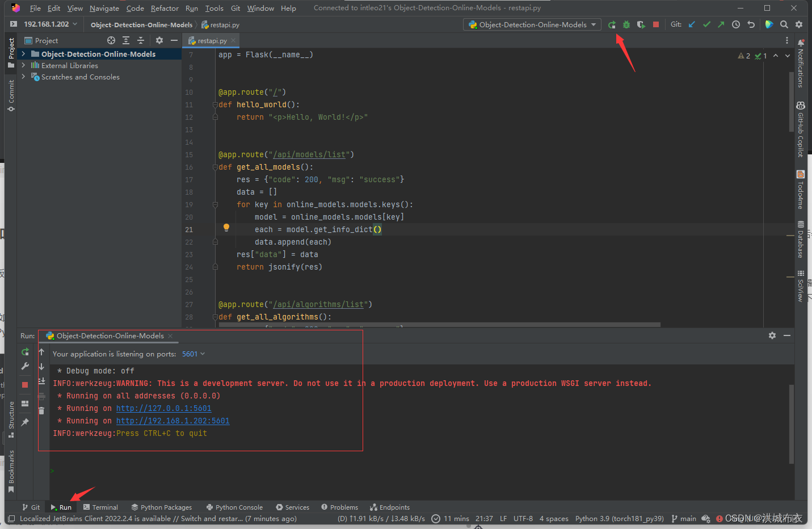The width and height of the screenshot is (812, 529).
Task: Rollback changes with the undo arrow
Action: point(751,24)
